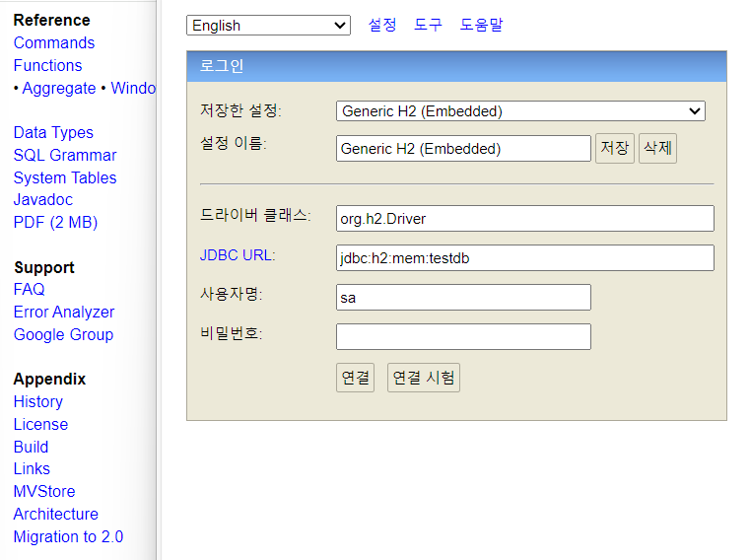Click the 드라이버 클래스 label text

[x=255, y=215]
